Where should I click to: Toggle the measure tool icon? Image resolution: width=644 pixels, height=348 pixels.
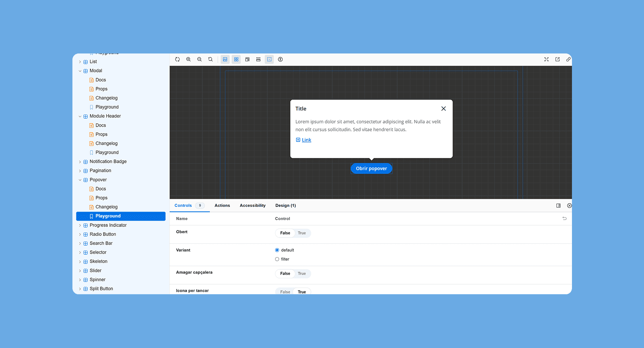tap(258, 59)
